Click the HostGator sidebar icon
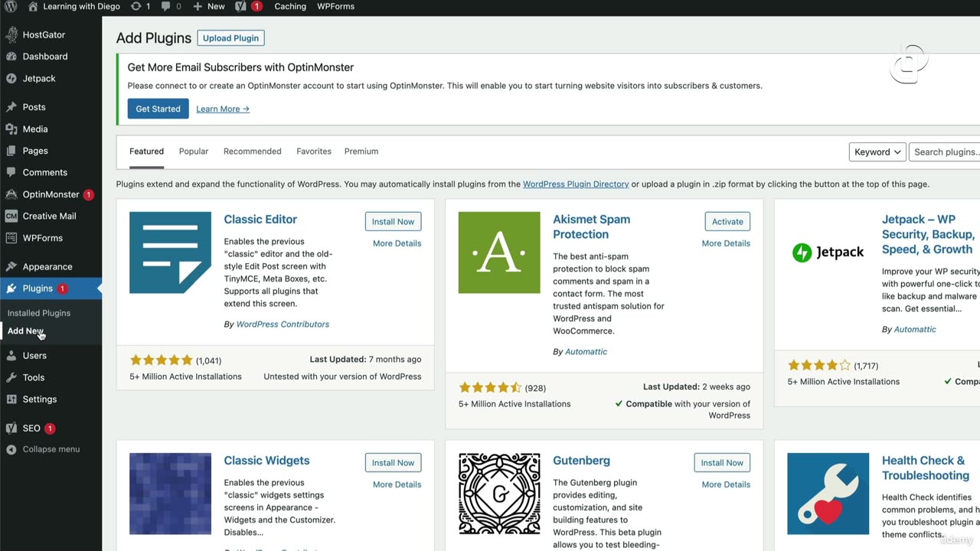This screenshot has width=980, height=551. coord(11,34)
